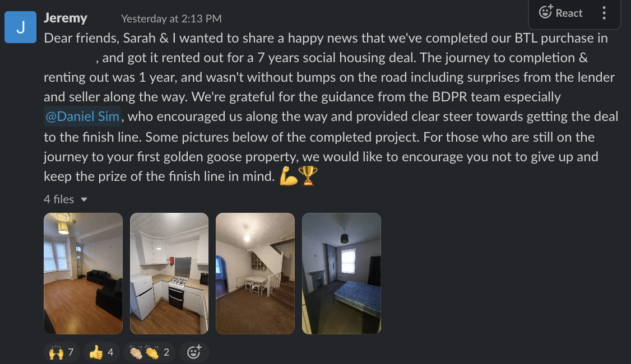The height and width of the screenshot is (364, 631).
Task: Add a new reaction below the photos
Action: coord(194,352)
